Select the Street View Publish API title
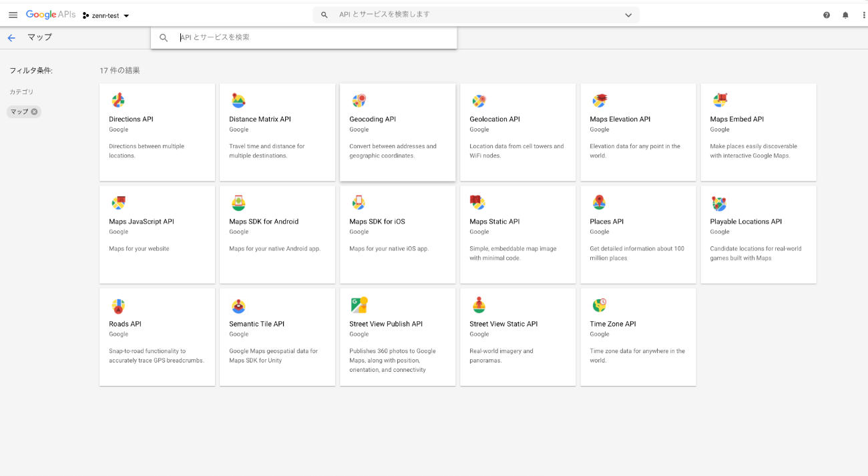Screen dimensions: 868x476 386,324
